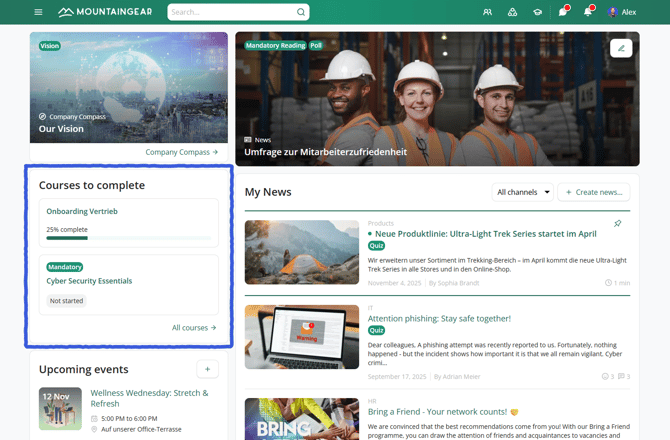Open the Onboarding Vertrieb course
Image resolution: width=670 pixels, height=440 pixels.
pyautogui.click(x=82, y=211)
